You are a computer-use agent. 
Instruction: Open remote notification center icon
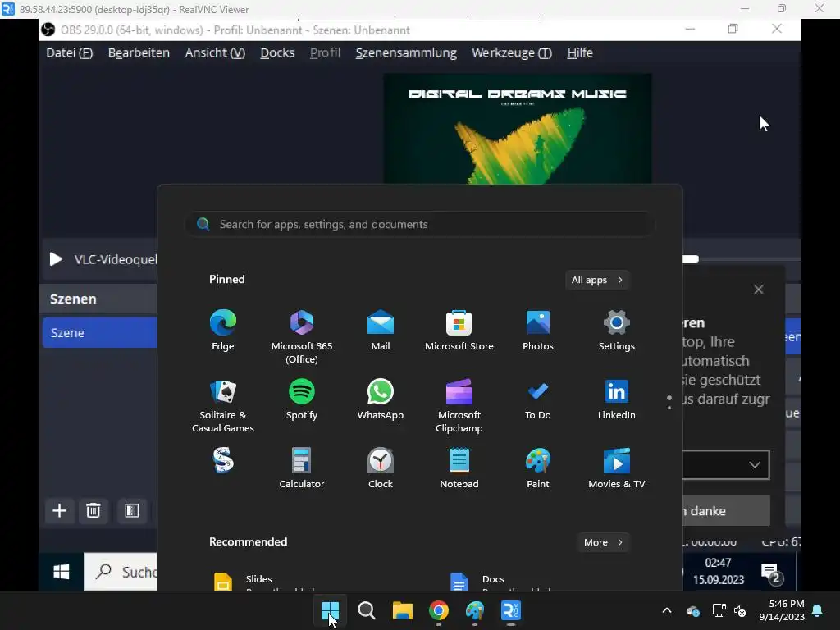pos(771,573)
